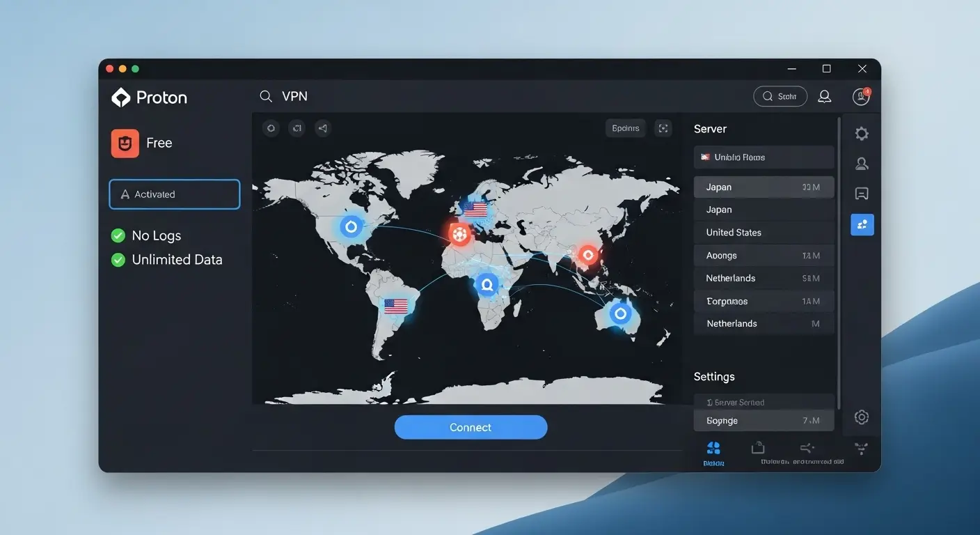Click the flag marker over Europe

(475, 209)
